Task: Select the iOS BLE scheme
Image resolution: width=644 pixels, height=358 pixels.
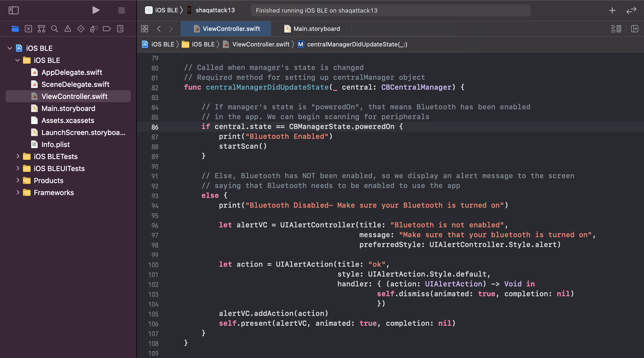Action: coord(162,10)
